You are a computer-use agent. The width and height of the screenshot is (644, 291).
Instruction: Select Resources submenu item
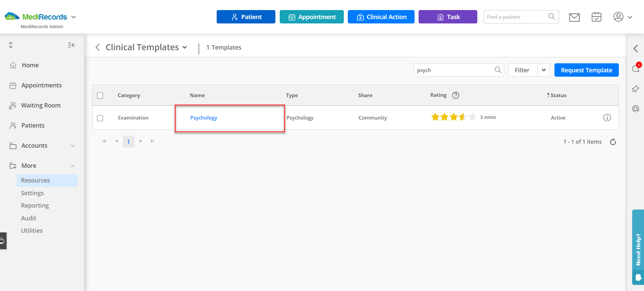tap(47, 180)
